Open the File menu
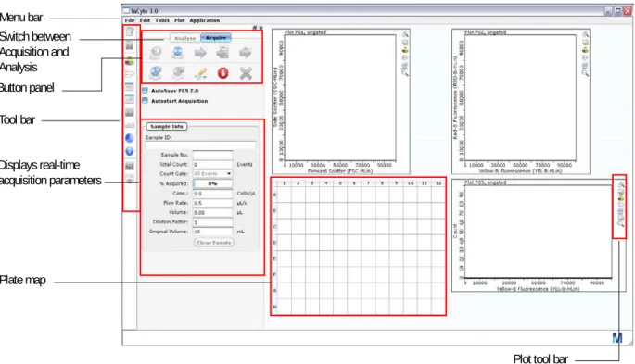This screenshot has height=364, width=635. coord(130,20)
